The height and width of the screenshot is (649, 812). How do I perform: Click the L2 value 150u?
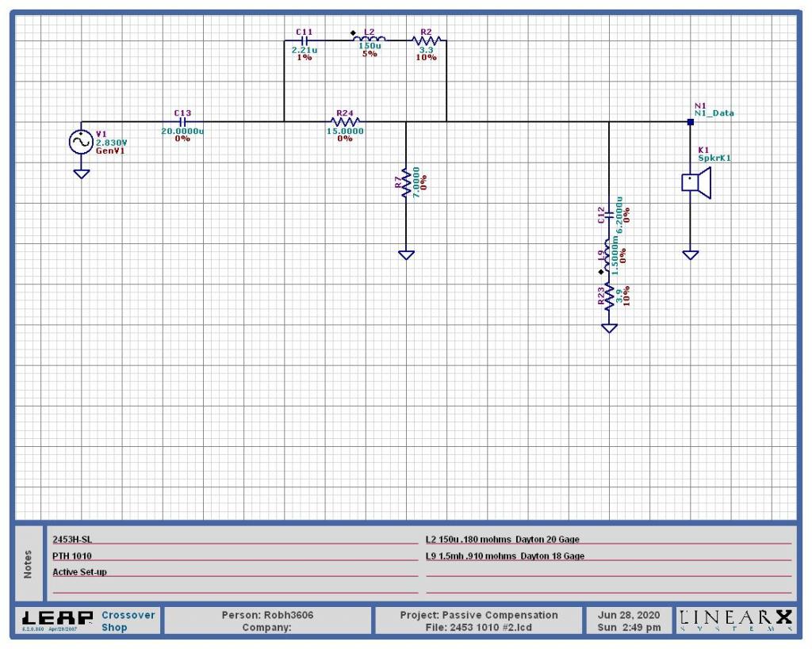coord(370,45)
